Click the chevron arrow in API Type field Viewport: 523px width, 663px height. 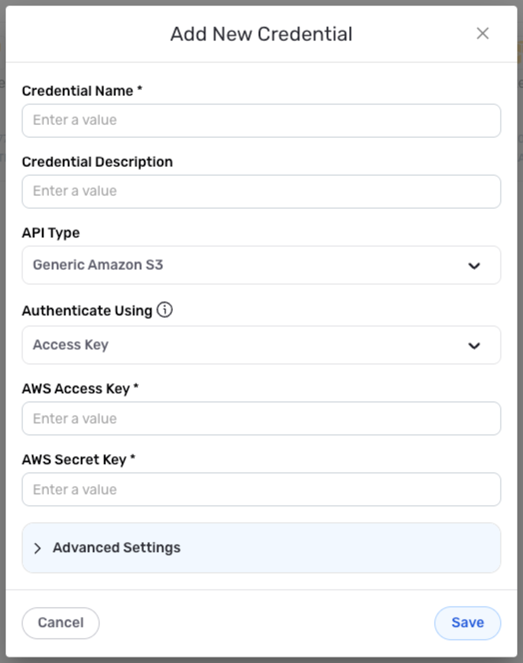(x=474, y=266)
